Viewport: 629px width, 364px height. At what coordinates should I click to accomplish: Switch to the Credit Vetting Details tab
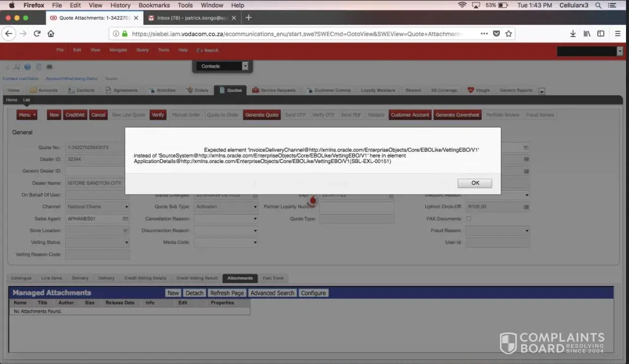click(145, 278)
